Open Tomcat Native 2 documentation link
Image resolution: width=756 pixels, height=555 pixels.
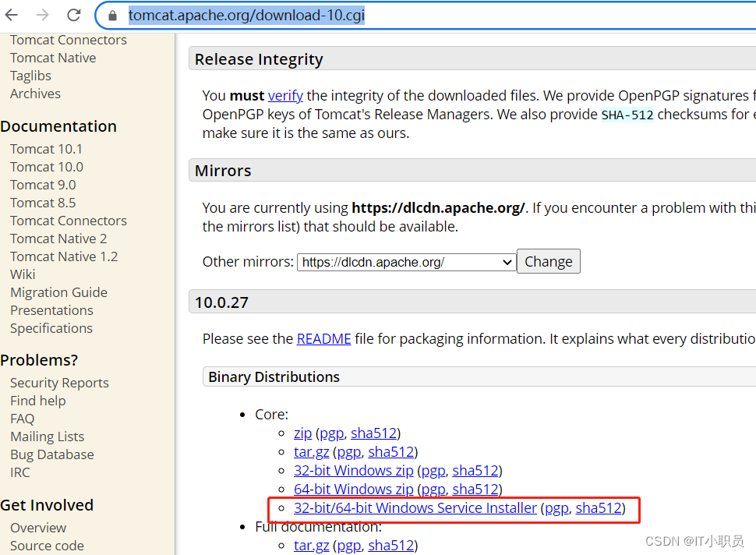[58, 239]
